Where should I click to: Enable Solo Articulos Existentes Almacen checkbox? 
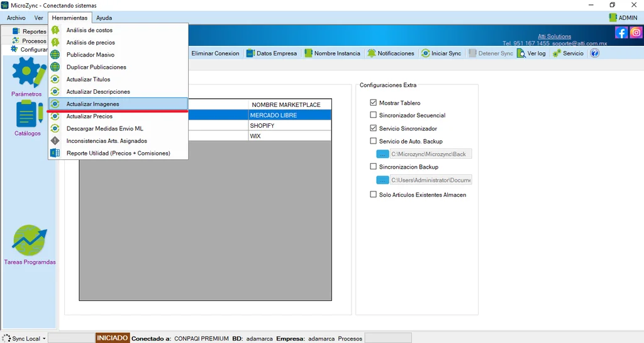pos(374,194)
